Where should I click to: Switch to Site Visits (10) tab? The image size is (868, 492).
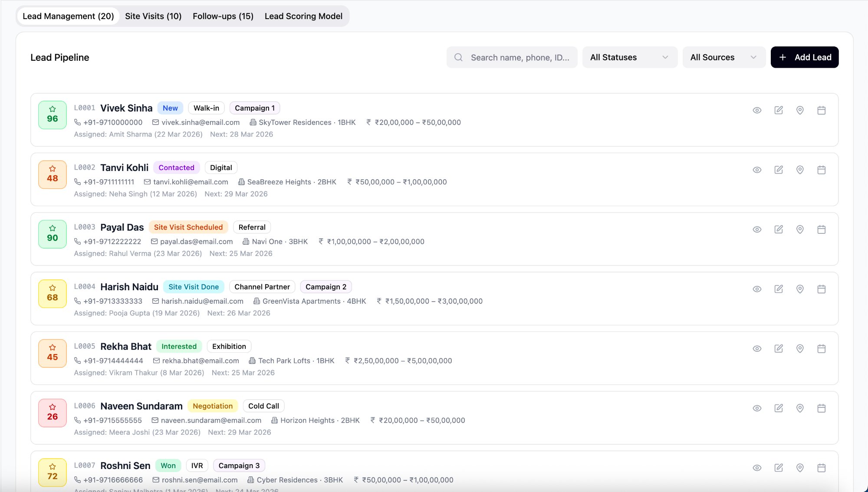153,16
